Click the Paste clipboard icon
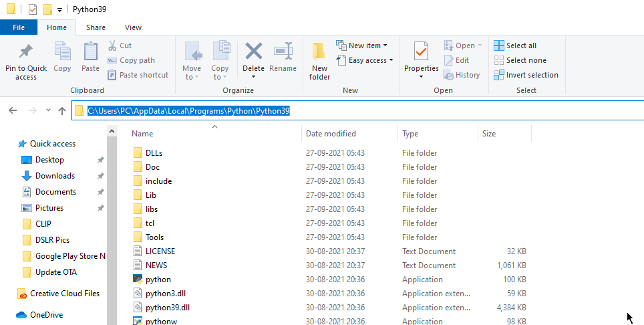The image size is (644, 325). point(90,51)
